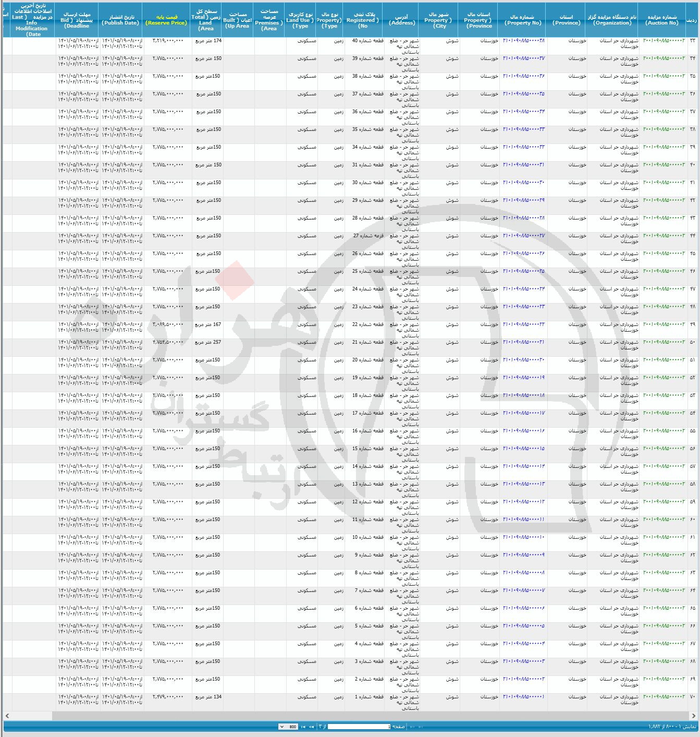
Task: Select the city cell 'شوش' in row 55
Action: click(440, 437)
